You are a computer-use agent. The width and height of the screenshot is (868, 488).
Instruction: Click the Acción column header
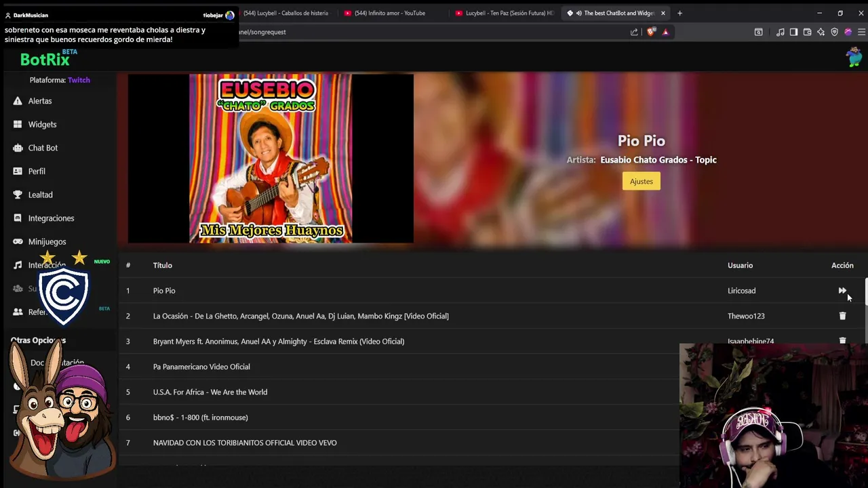(x=842, y=265)
